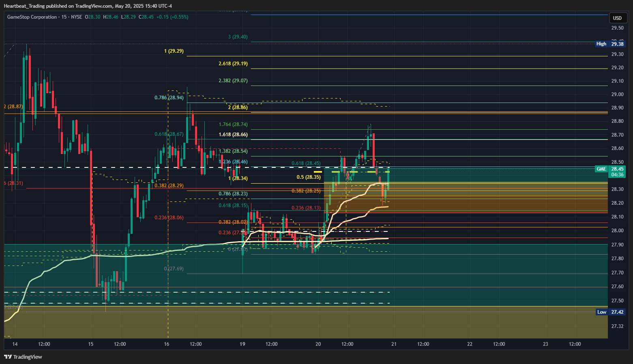633x364 pixels.
Task: Select the fib label 1 (29.29)
Action: (x=174, y=51)
